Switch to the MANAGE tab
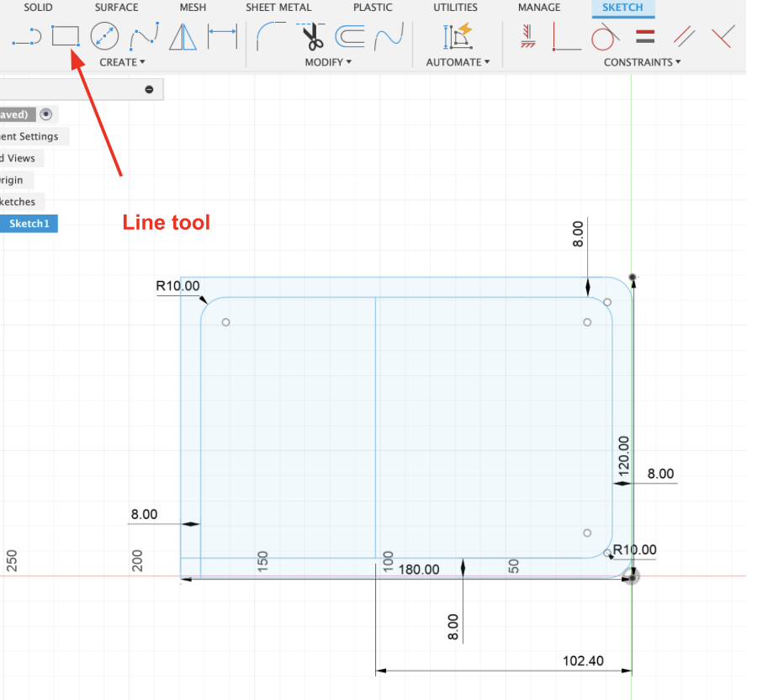The height and width of the screenshot is (700, 757). [539, 8]
